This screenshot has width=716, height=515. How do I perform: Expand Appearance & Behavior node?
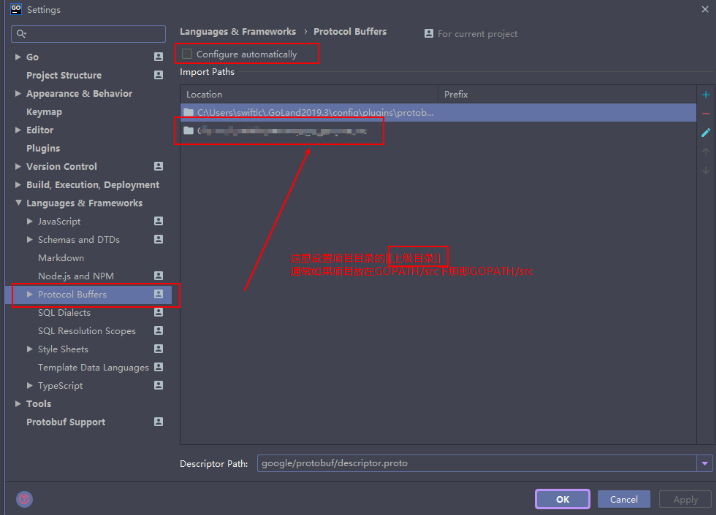click(18, 93)
